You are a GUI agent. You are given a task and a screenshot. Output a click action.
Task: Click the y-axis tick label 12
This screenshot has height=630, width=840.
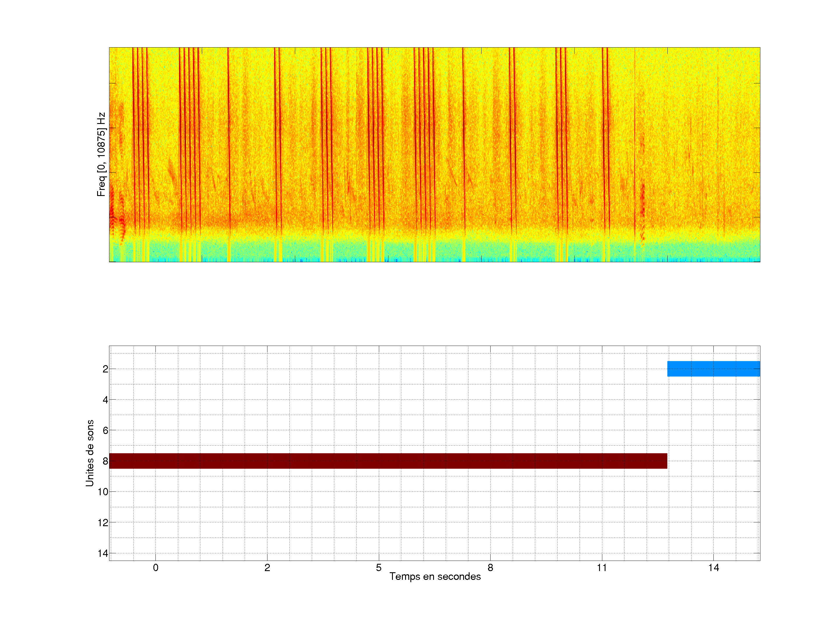(x=103, y=523)
